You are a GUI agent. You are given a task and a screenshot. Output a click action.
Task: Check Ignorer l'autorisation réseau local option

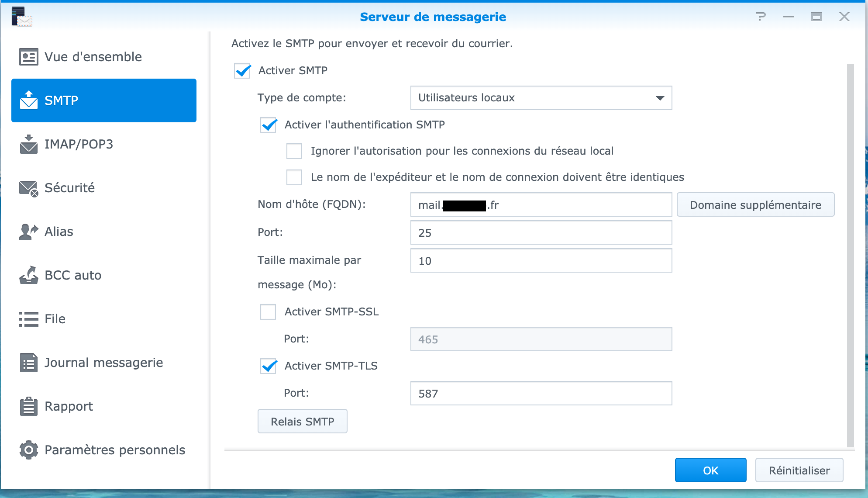coord(294,151)
